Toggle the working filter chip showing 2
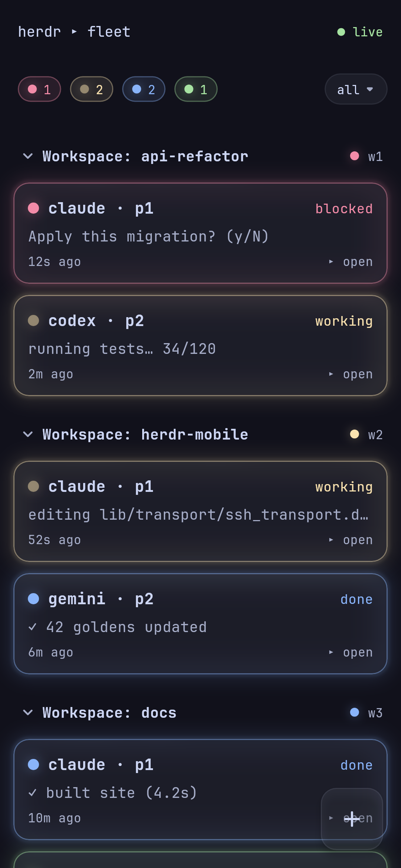401x868 pixels. (92, 89)
